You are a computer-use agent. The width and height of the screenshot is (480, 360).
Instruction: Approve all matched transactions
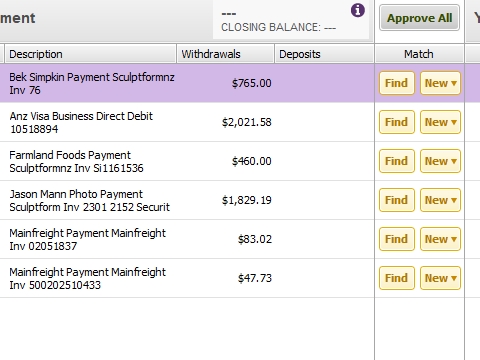pyautogui.click(x=419, y=18)
